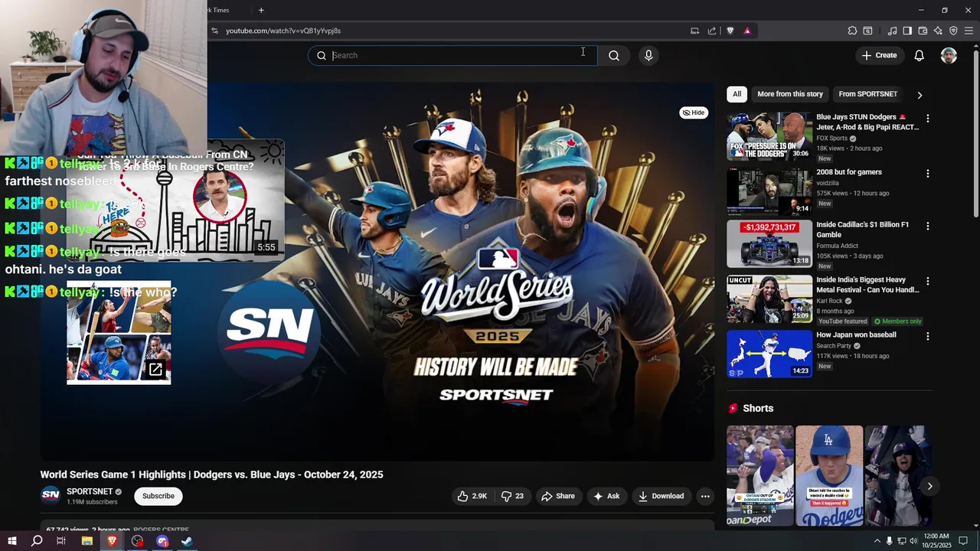
Task: Open Discord from the taskbar
Action: tap(162, 541)
